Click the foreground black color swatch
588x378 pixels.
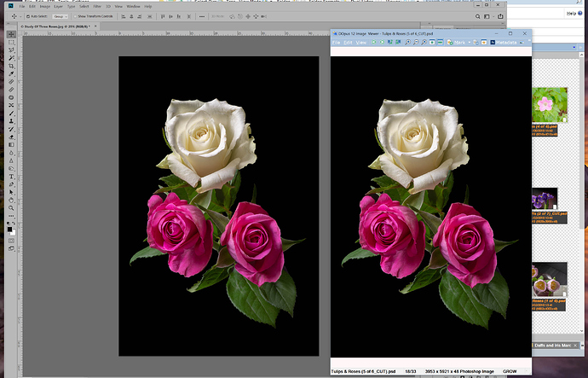[9, 230]
